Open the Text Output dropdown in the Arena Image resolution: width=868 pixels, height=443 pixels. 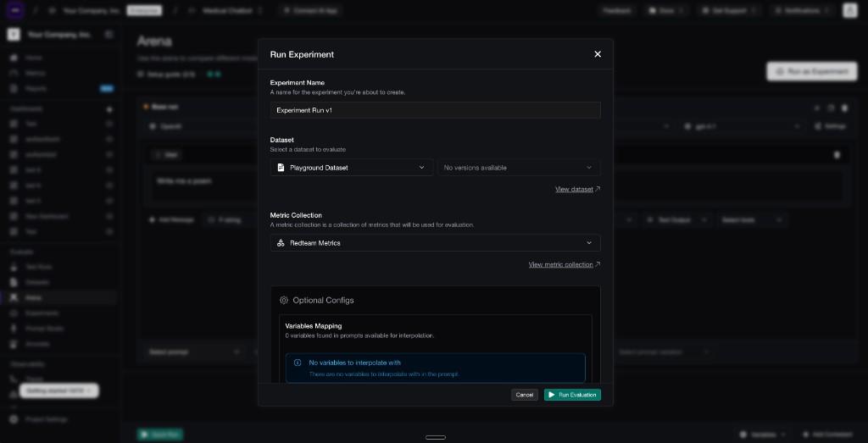tap(677, 220)
